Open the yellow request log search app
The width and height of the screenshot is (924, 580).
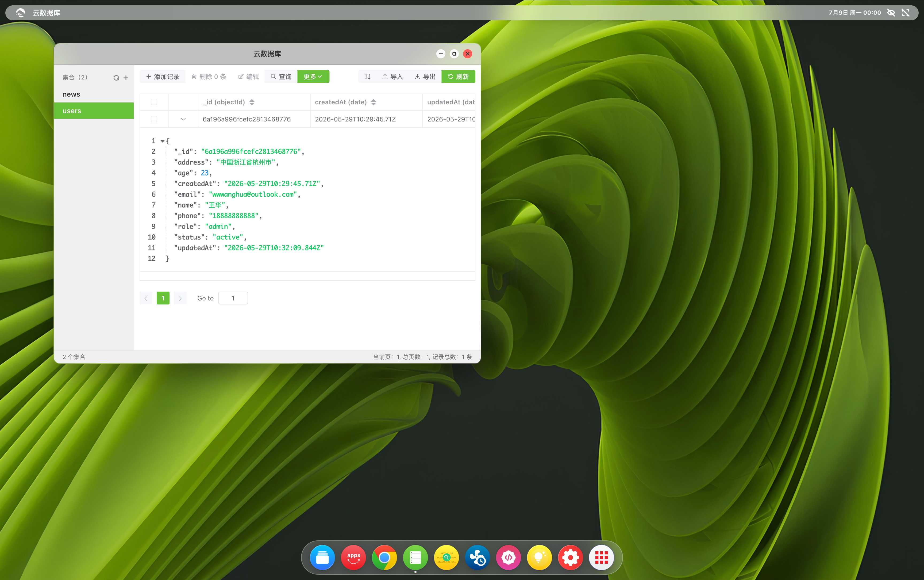point(446,557)
